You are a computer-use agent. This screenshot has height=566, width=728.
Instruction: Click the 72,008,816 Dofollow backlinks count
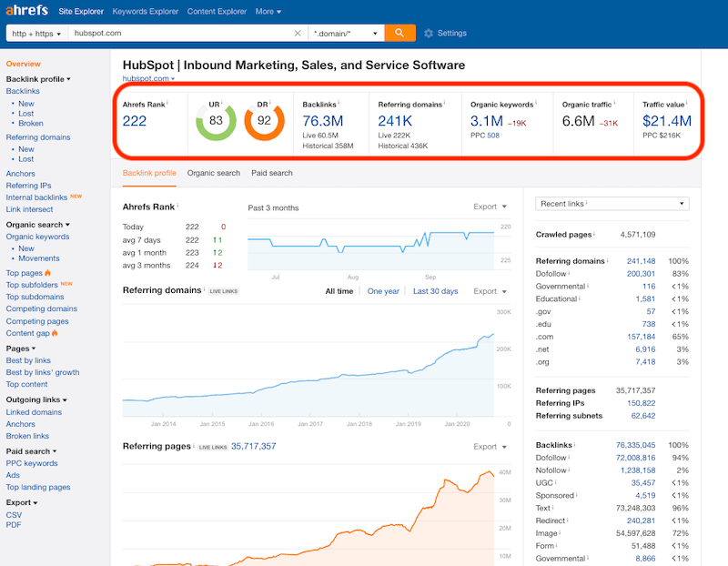(x=635, y=458)
